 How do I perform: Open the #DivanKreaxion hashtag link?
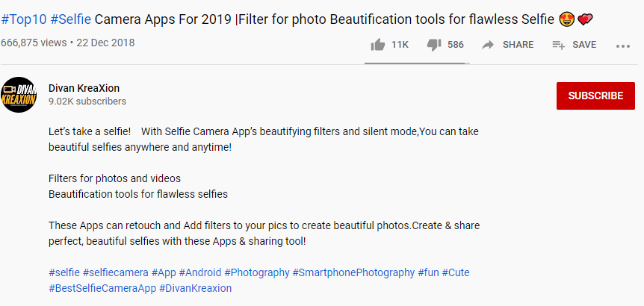click(x=196, y=288)
